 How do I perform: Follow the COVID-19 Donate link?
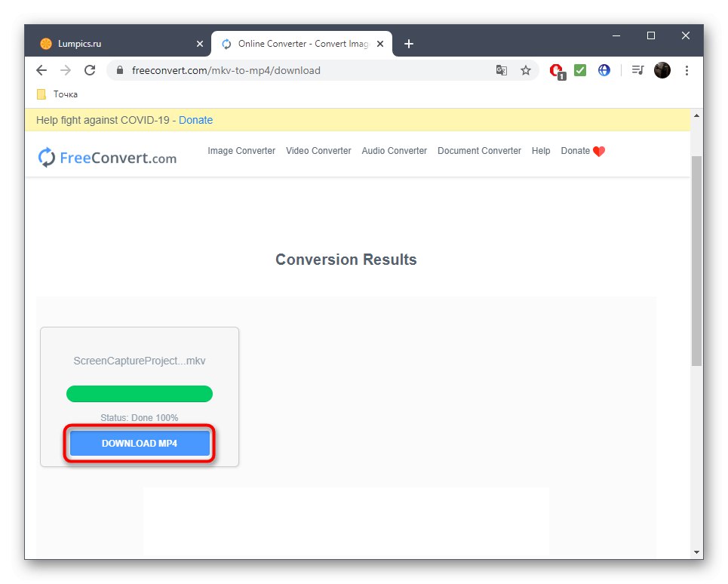coord(195,119)
